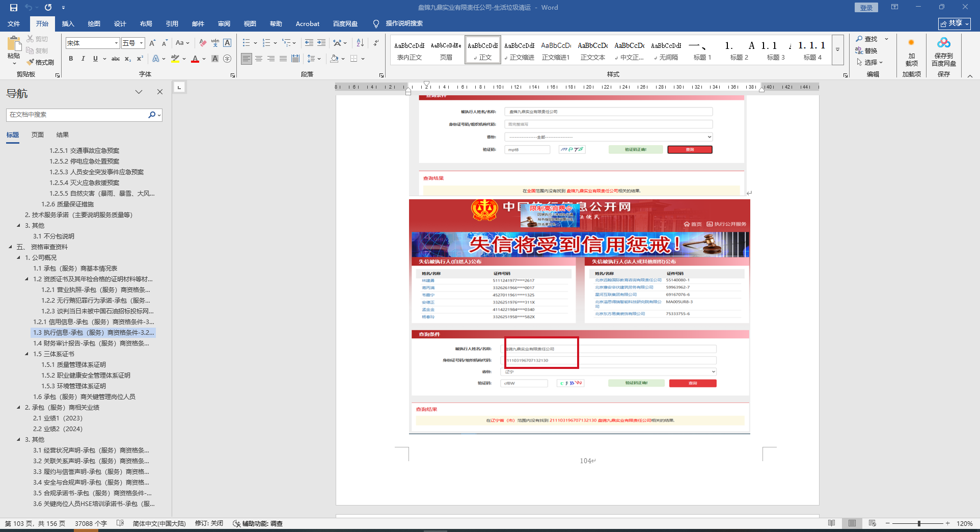Apply distributed alignment to the paragraph

(295, 59)
